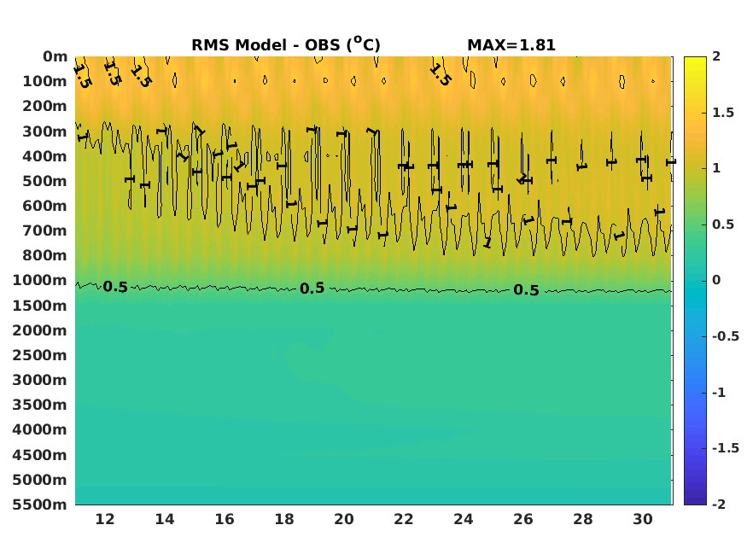Click the x-axis label '24'
This screenshot has height=560, width=747.
coord(464,519)
